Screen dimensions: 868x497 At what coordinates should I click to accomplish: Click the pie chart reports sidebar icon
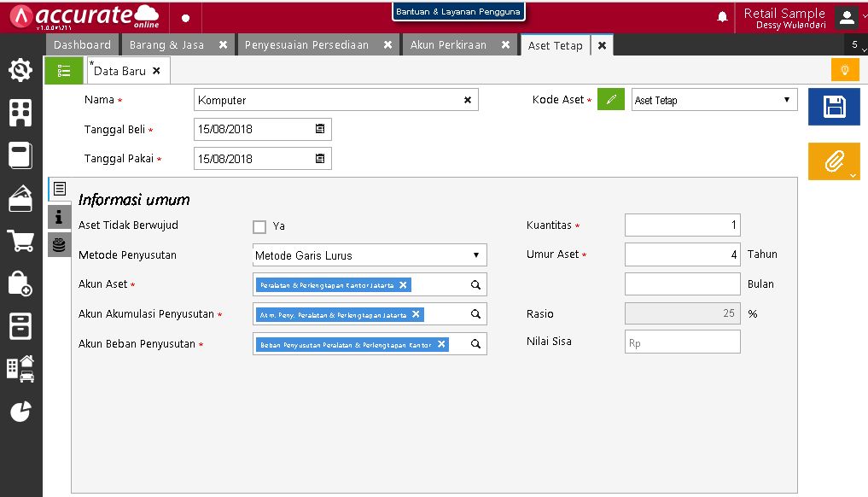point(20,412)
